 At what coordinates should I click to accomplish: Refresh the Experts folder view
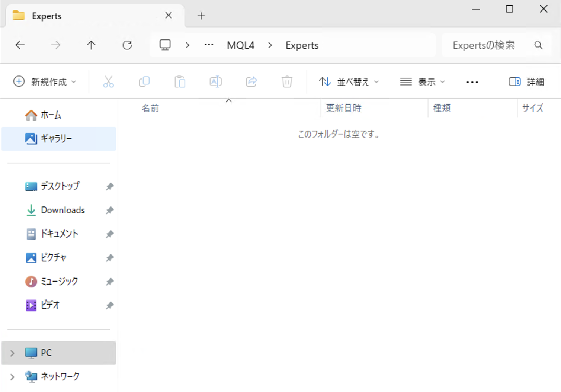click(127, 45)
